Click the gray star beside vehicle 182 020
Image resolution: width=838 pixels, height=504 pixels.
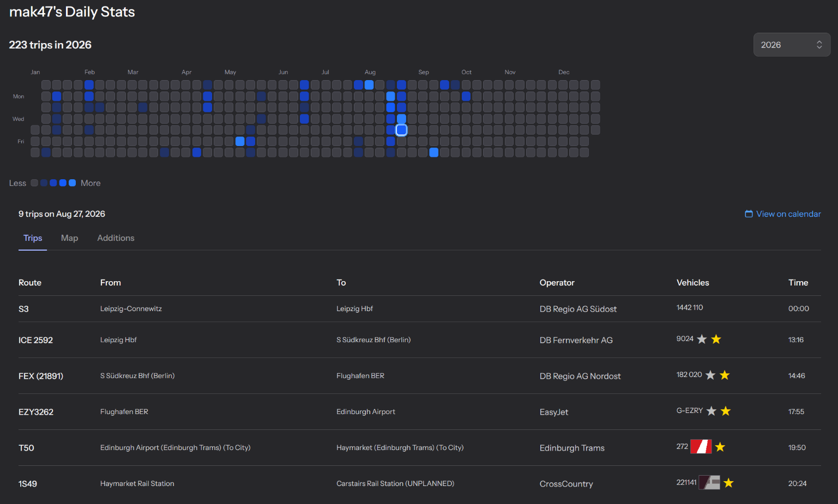710,375
